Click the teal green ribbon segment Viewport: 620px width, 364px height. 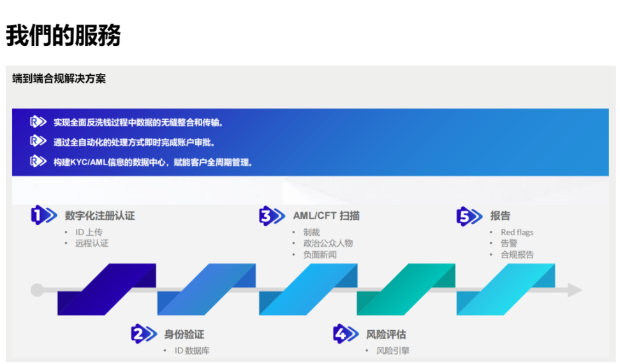coord(406,289)
